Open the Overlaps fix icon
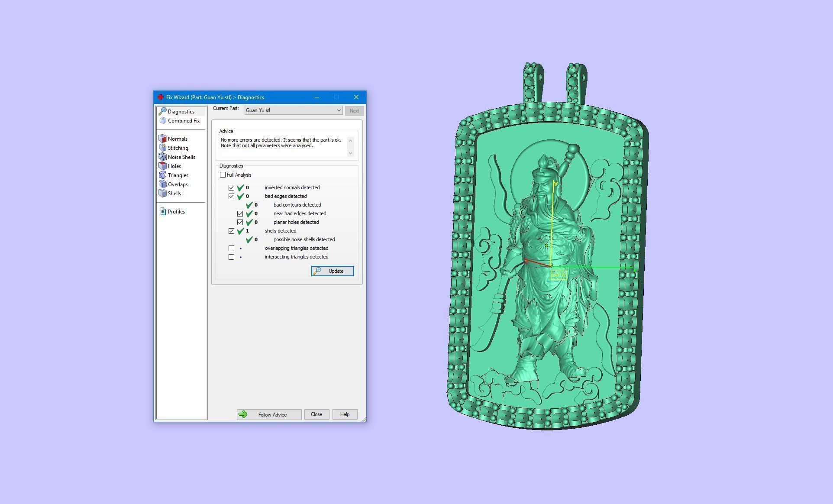The width and height of the screenshot is (833, 504). pyautogui.click(x=162, y=184)
